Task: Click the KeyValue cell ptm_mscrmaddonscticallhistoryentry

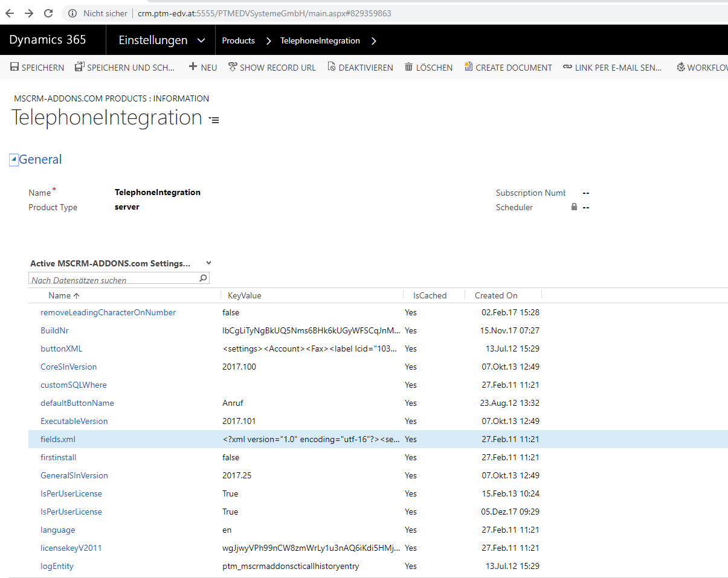Action: 292,567
